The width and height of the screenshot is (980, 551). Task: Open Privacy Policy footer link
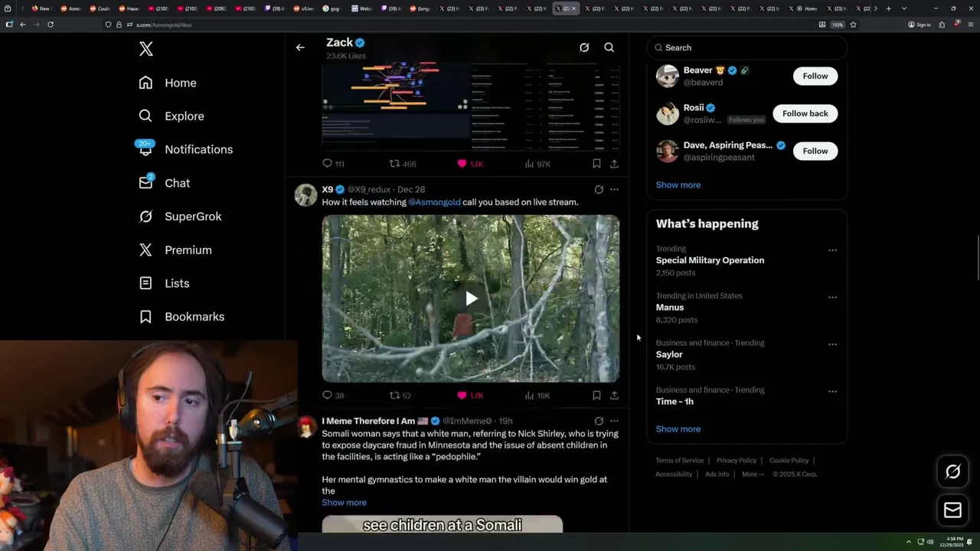click(736, 461)
